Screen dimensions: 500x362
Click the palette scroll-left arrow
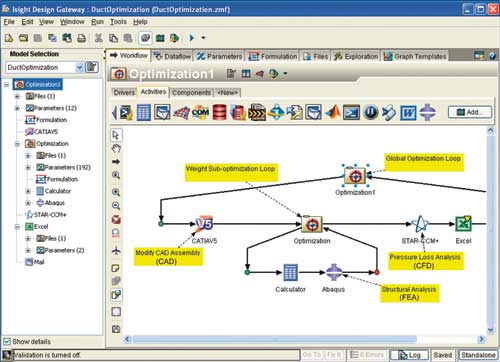coord(114,112)
